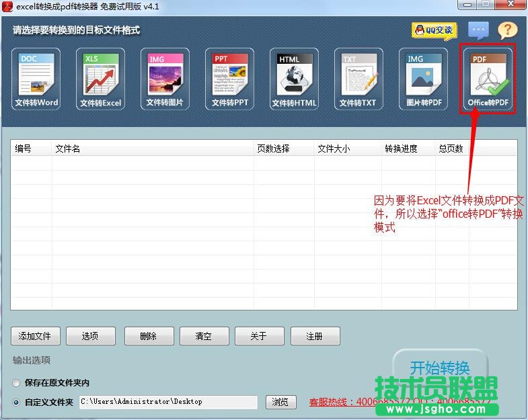Click the 添加文件 button
This screenshot has height=420, width=528.
[36, 336]
